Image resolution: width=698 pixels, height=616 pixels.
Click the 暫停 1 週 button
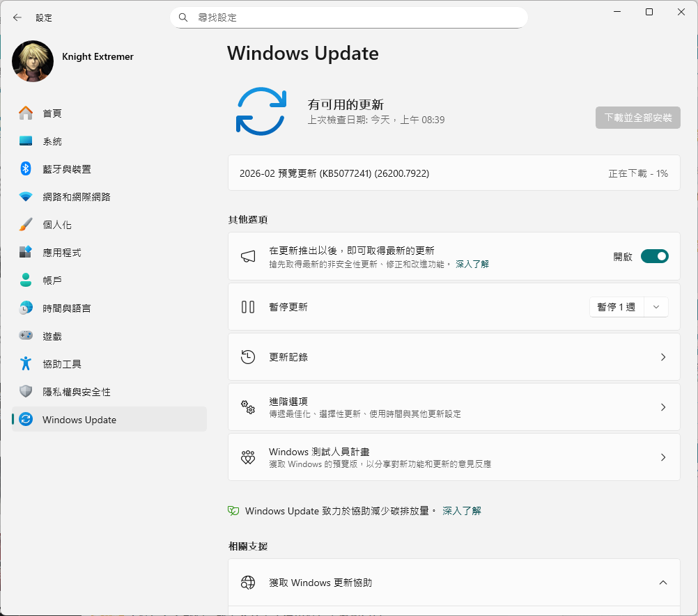(616, 307)
